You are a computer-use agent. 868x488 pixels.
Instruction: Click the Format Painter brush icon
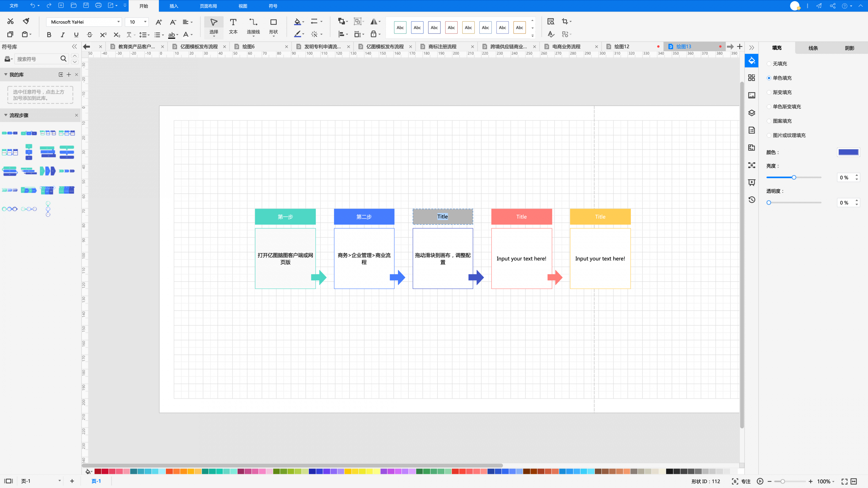point(26,21)
